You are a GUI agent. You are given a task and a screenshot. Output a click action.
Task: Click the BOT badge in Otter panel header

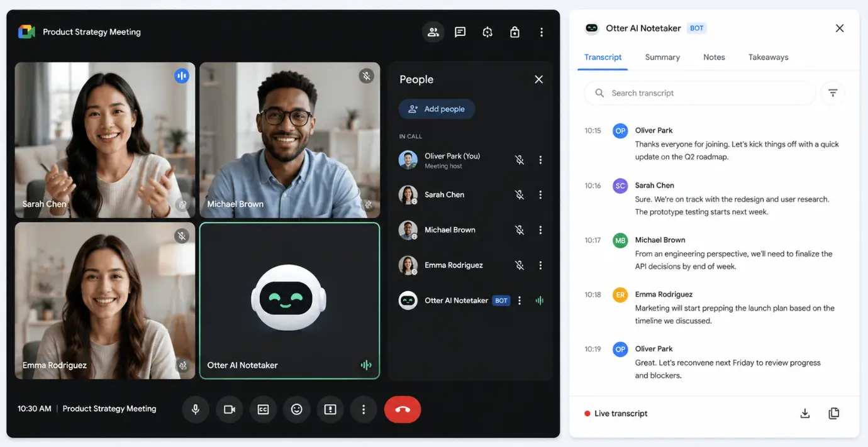tap(697, 28)
